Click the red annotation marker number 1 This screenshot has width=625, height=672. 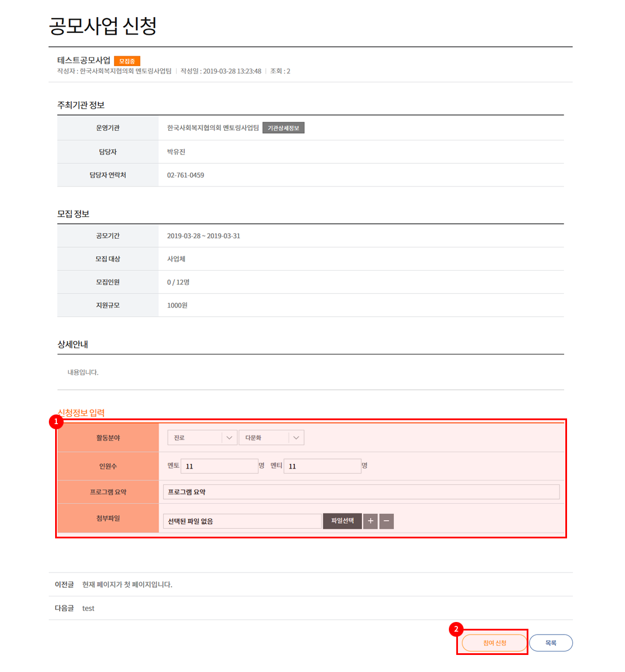(x=56, y=422)
